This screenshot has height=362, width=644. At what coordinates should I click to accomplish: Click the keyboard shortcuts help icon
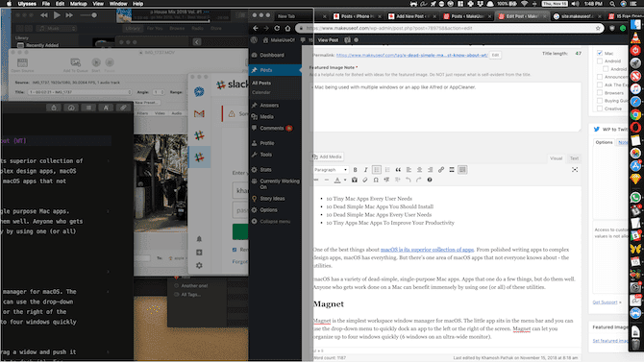[x=430, y=180]
